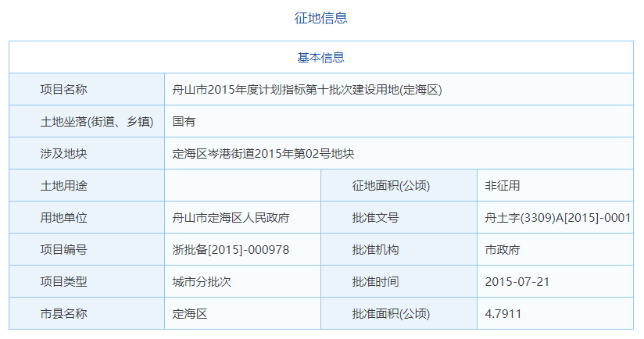The width and height of the screenshot is (644, 339).
Task: Click the 定海区 value in 市县名称 row
Action: tap(190, 313)
